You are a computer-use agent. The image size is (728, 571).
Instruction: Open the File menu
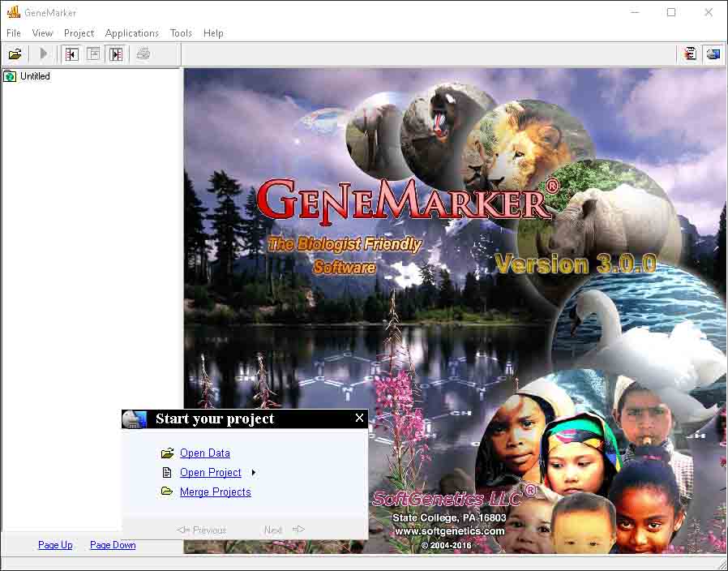coord(14,33)
